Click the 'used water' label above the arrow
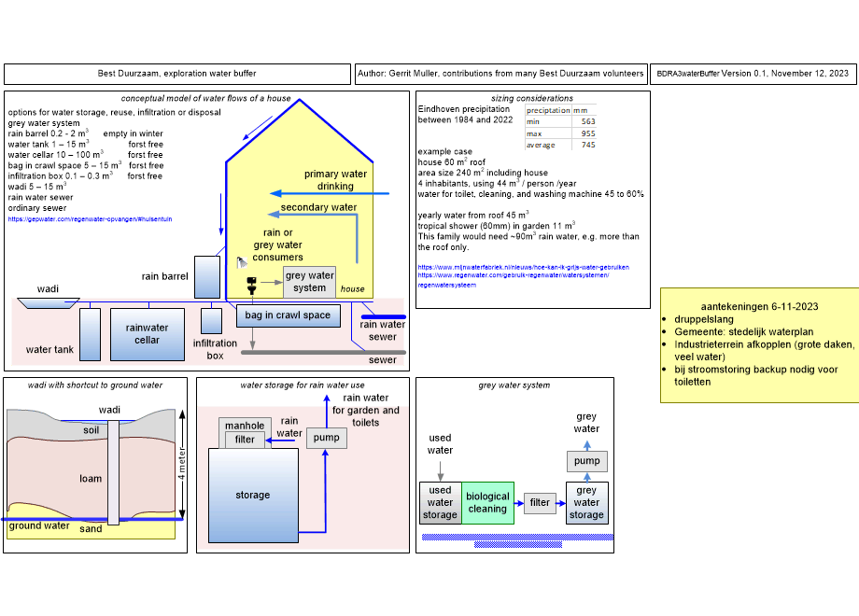The height and width of the screenshot is (616, 859). (x=440, y=444)
